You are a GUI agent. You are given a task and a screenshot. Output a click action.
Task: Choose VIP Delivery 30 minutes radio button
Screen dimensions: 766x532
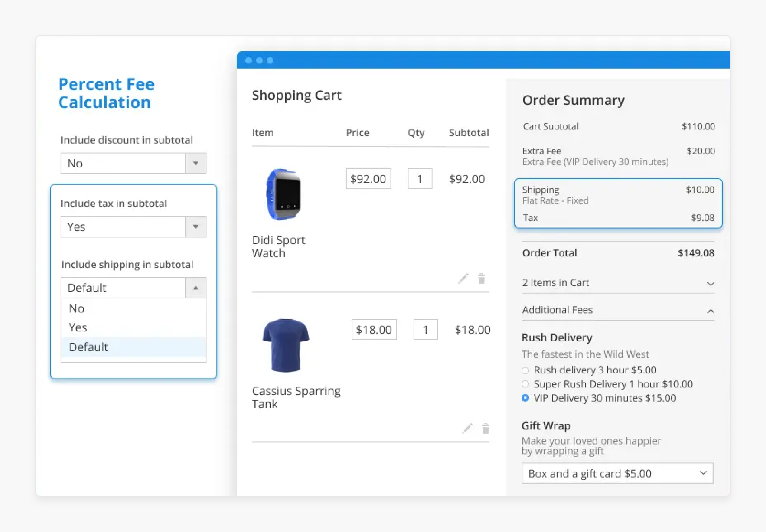[525, 398]
